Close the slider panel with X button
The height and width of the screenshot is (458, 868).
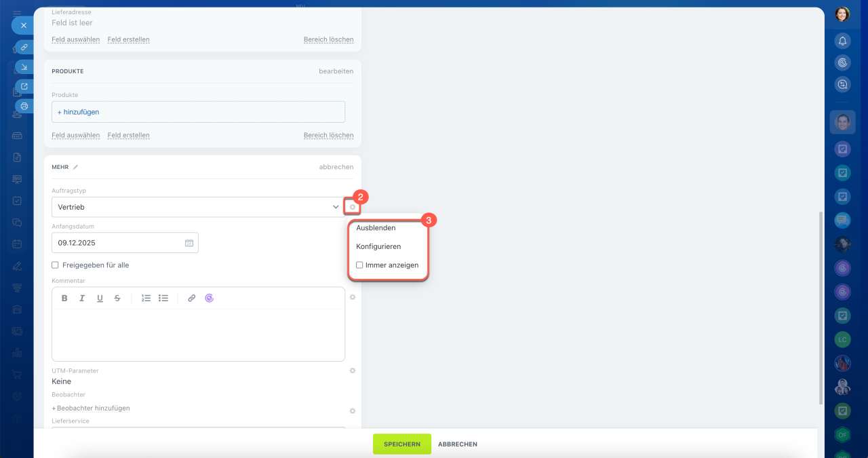tap(23, 25)
